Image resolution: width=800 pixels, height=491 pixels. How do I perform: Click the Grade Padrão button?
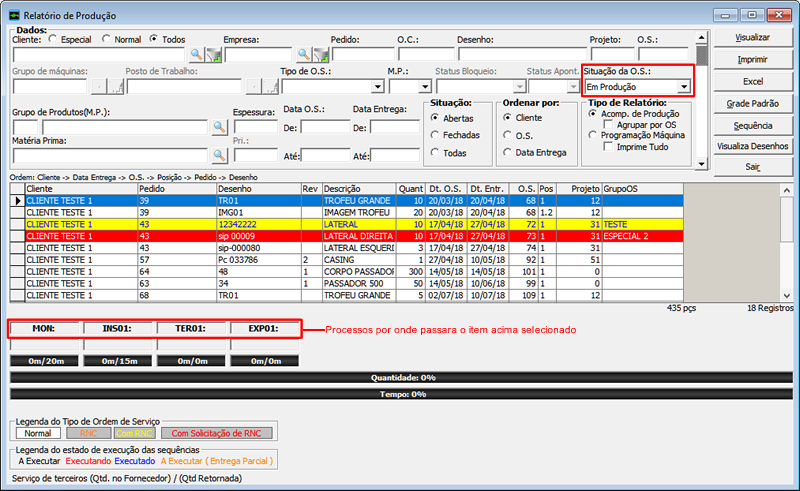tap(753, 104)
